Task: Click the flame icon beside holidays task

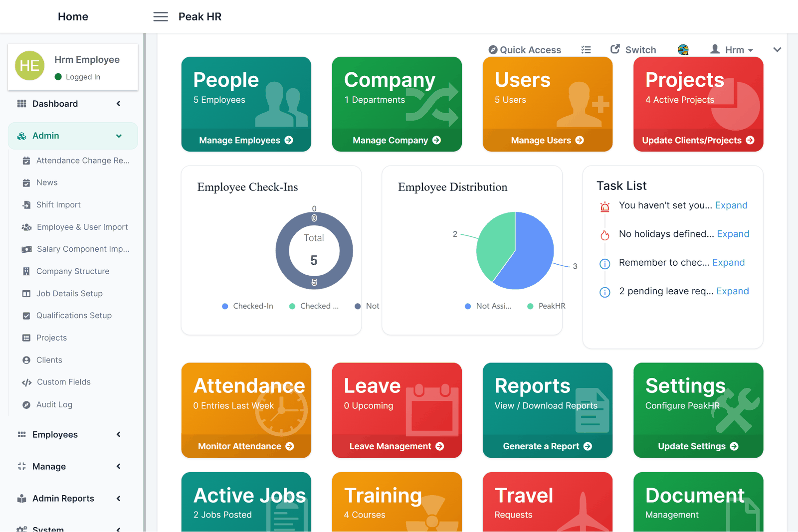Action: click(605, 235)
